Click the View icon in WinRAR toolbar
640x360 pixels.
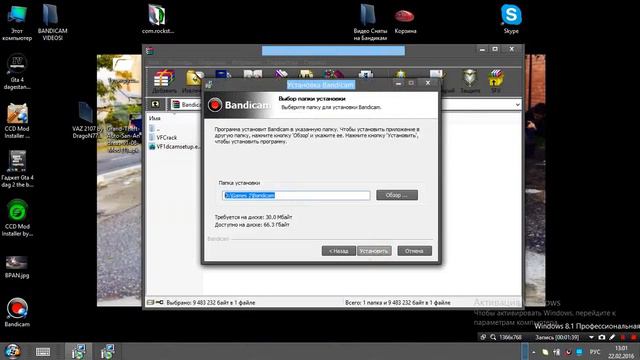coord(253,74)
